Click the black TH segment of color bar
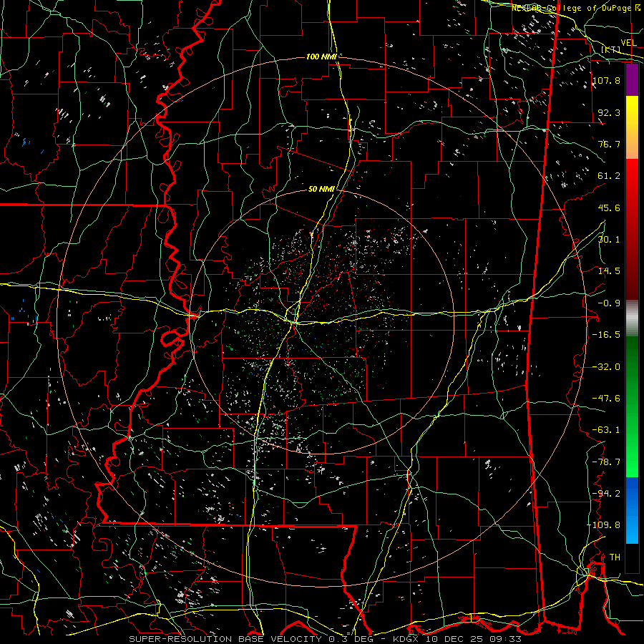 (632, 558)
